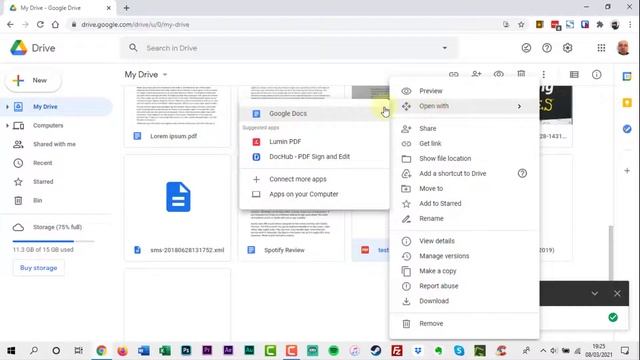Open the Google apps grid
Image resolution: width=640 pixels, height=360 pixels.
click(x=601, y=48)
